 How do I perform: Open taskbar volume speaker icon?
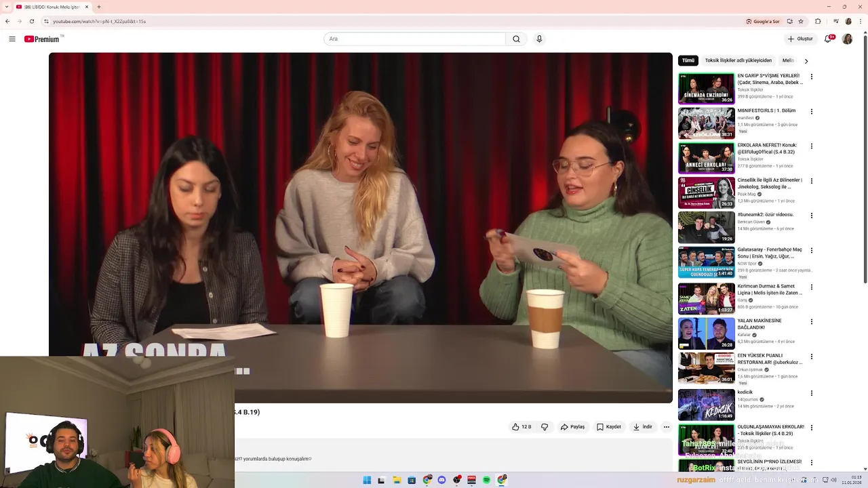[x=833, y=480]
